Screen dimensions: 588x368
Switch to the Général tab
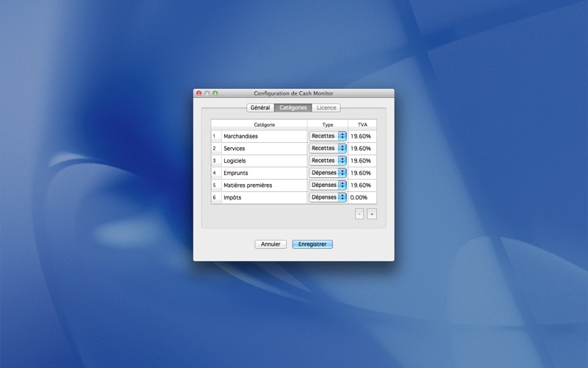[260, 107]
